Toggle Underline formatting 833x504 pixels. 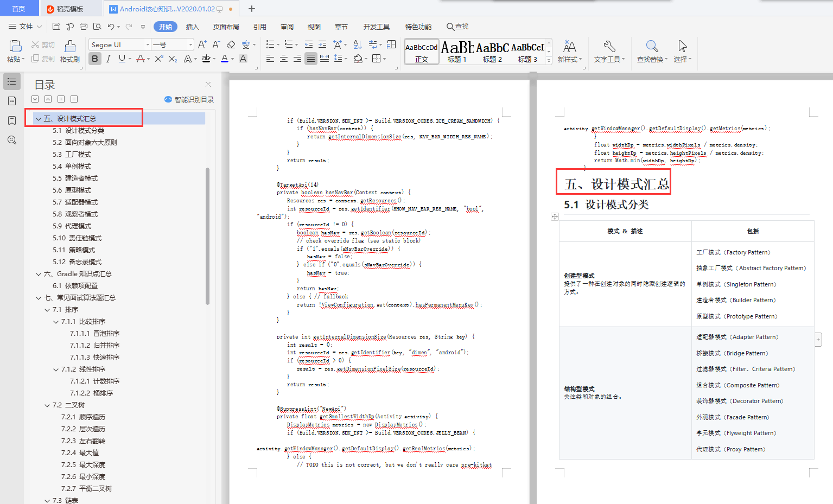click(x=122, y=59)
